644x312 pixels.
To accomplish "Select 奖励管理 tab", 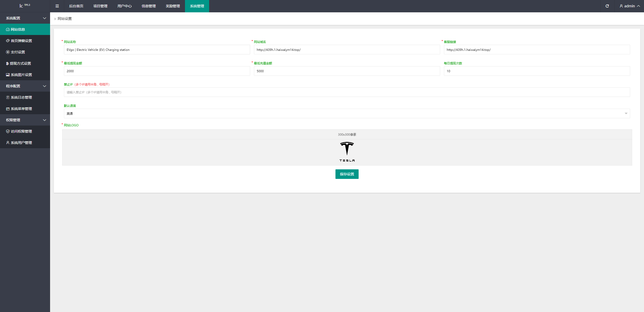I will [173, 6].
